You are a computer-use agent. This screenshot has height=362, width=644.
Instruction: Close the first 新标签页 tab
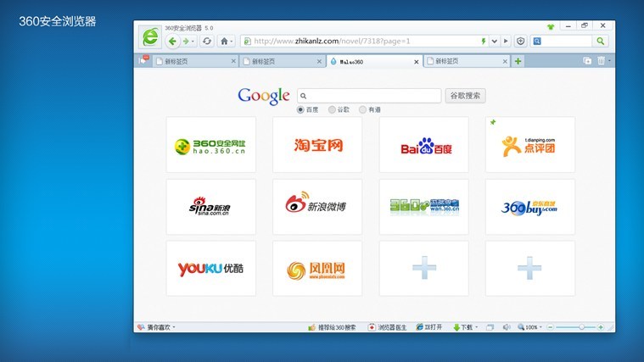tap(233, 61)
